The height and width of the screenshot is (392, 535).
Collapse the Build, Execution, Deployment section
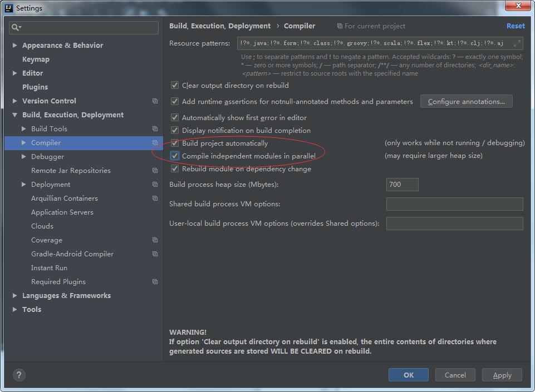point(14,115)
